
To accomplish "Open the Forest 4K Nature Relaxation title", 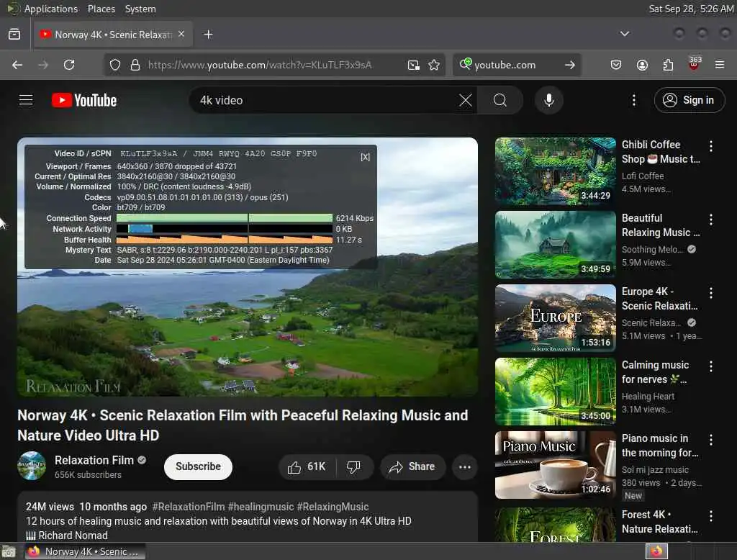I will [x=659, y=522].
